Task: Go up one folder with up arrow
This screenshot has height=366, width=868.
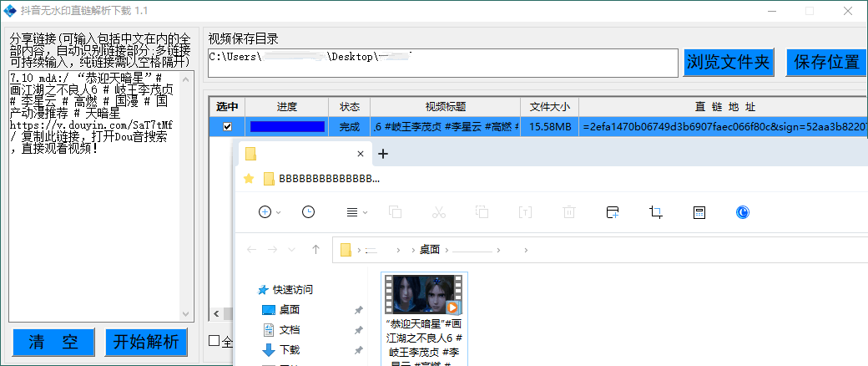Action: pyautogui.click(x=315, y=249)
